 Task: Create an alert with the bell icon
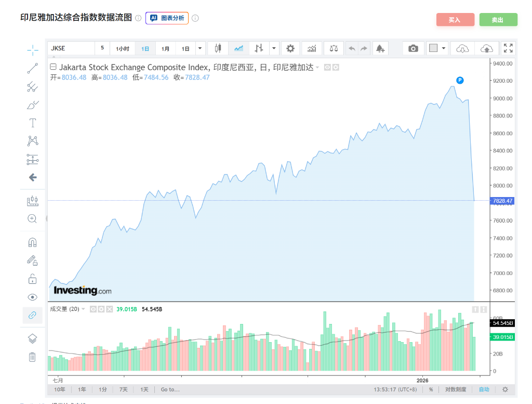[380, 48]
